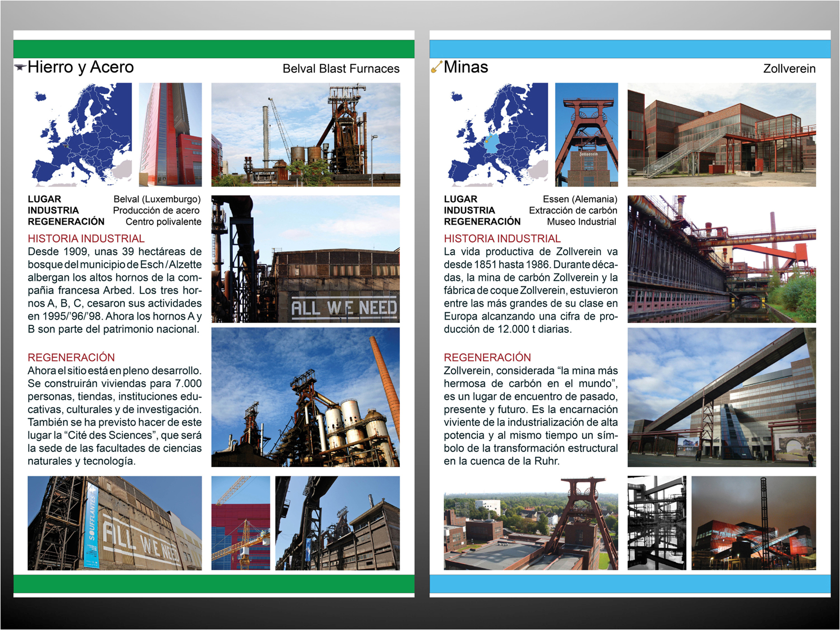Image resolution: width=840 pixels, height=630 pixels.
Task: Click the blue header bar on right page
Action: click(630, 49)
